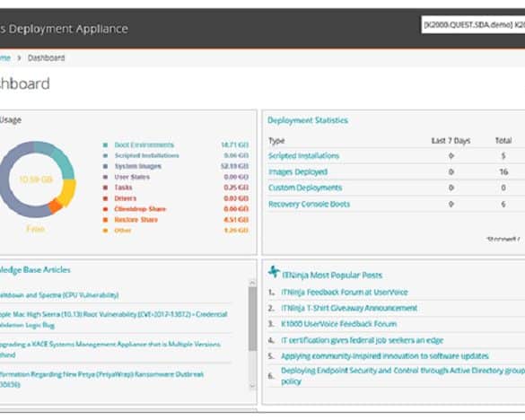Click the Knowledge Base Articles heading
525x420 pixels.
pos(35,270)
